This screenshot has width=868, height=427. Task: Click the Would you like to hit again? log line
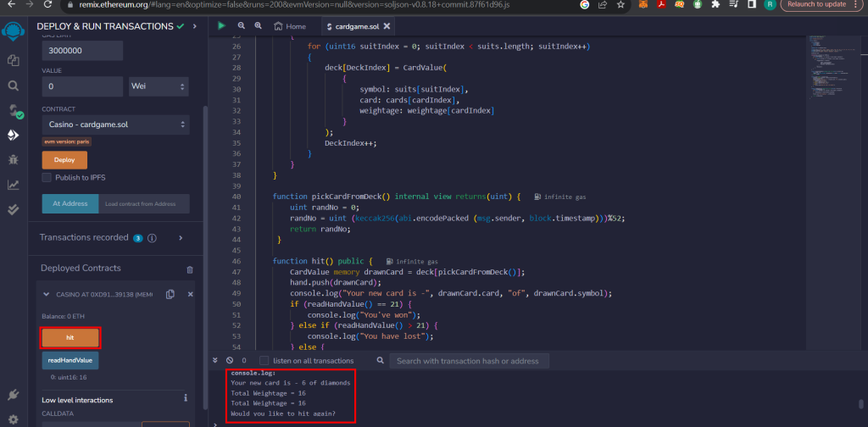coord(283,413)
